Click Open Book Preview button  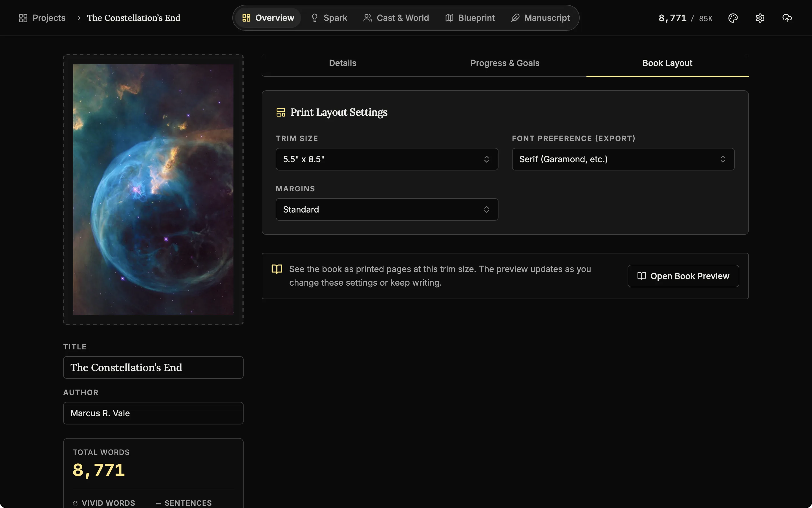[683, 276]
